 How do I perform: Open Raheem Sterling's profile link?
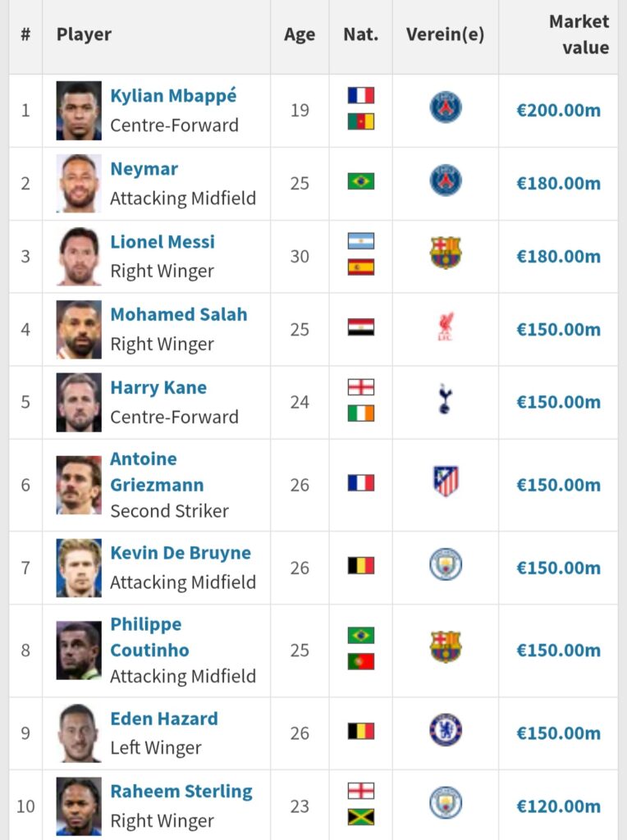(x=181, y=792)
